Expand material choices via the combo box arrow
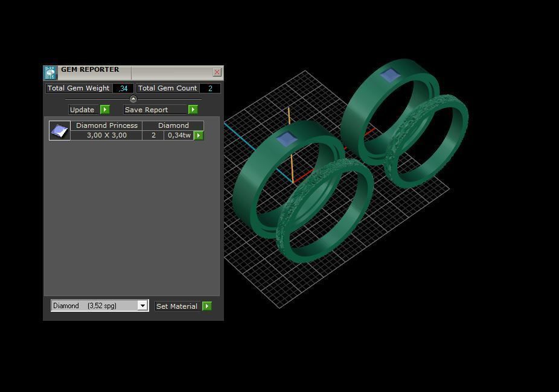559x392 pixels. [x=142, y=306]
